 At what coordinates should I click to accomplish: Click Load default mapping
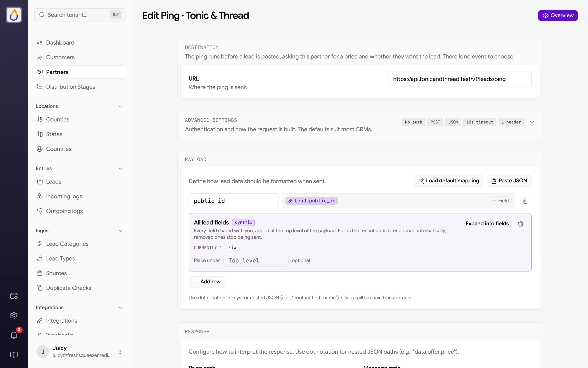[449, 181]
